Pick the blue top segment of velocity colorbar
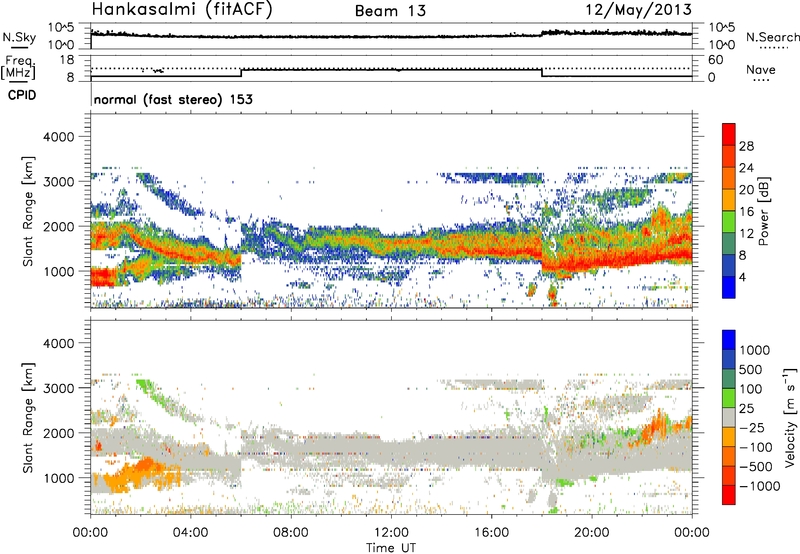 (x=729, y=340)
